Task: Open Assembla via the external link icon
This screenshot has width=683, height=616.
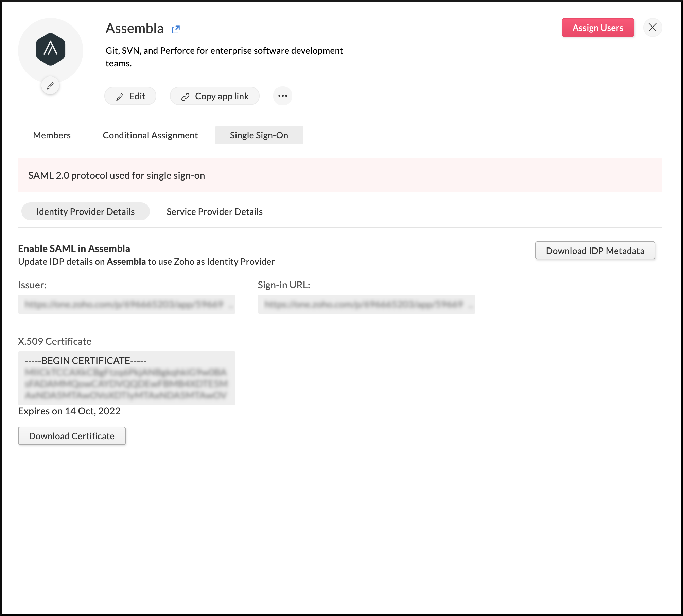Action: click(x=176, y=29)
